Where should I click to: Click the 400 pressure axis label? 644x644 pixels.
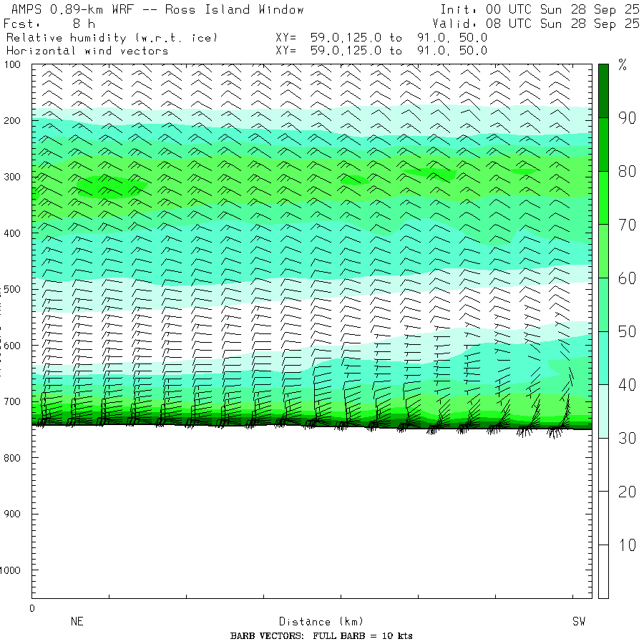point(12,233)
